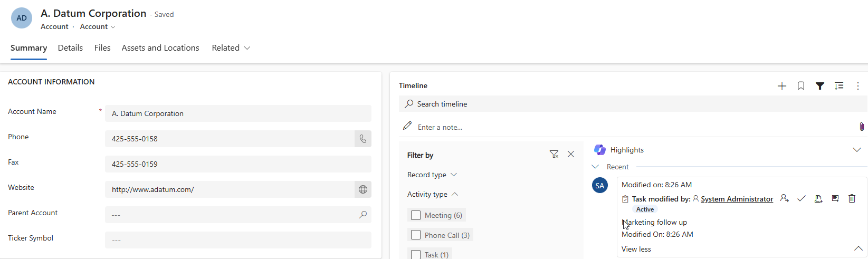Check the Phone Call (3) filter
The height and width of the screenshot is (259, 868).
coord(416,235)
